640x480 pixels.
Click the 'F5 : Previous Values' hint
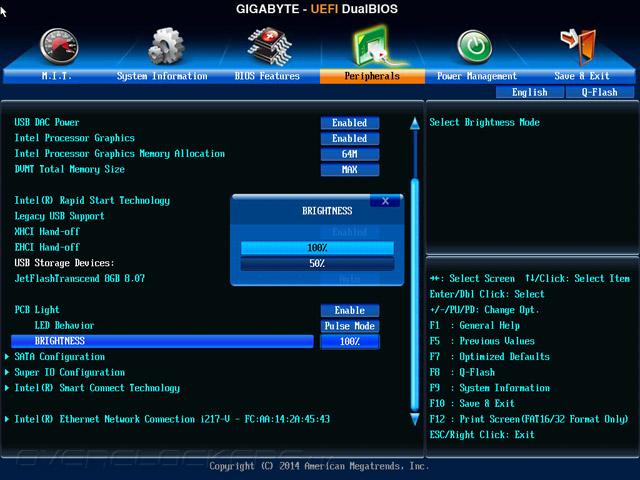pyautogui.click(x=482, y=341)
